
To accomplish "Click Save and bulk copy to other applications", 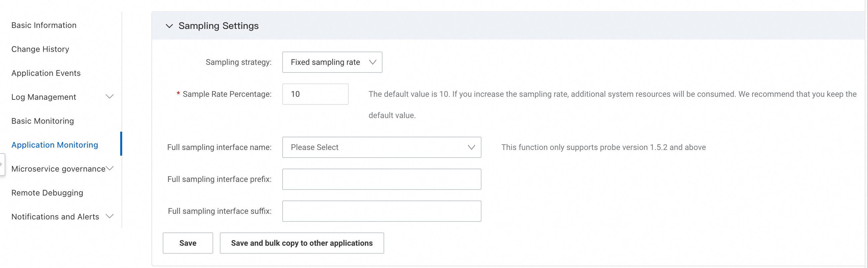I will [302, 243].
